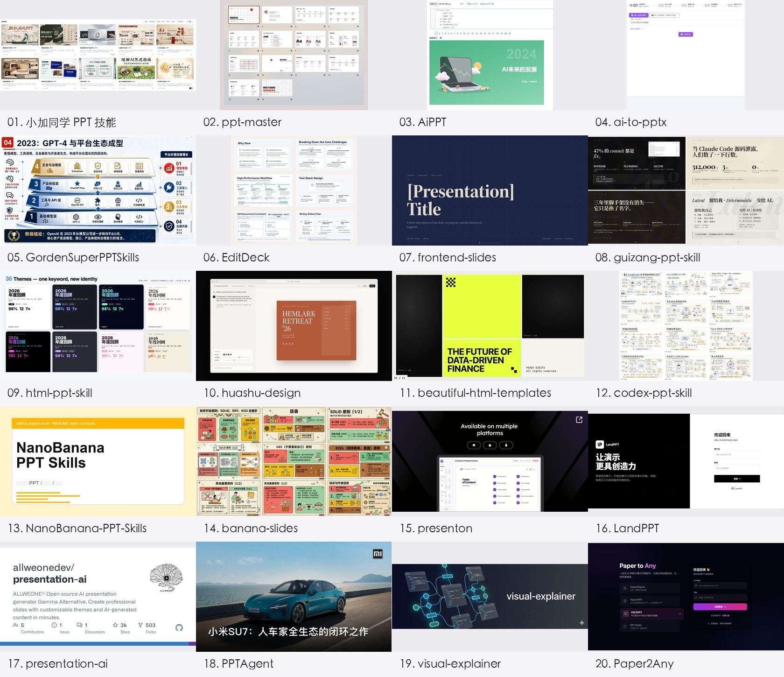This screenshot has height=677, width=784.
Task: Expand more generation requirements in ai-to-pptx
Action: [x=637, y=29]
